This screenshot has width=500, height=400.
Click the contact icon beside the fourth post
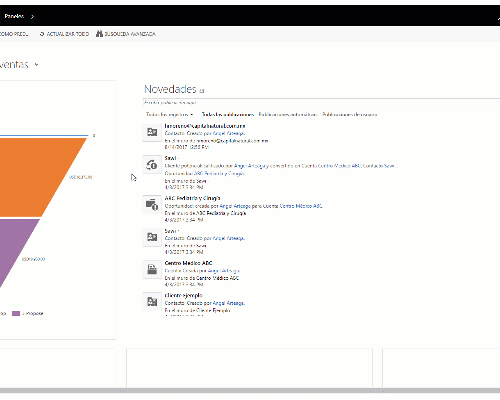pos(152,237)
